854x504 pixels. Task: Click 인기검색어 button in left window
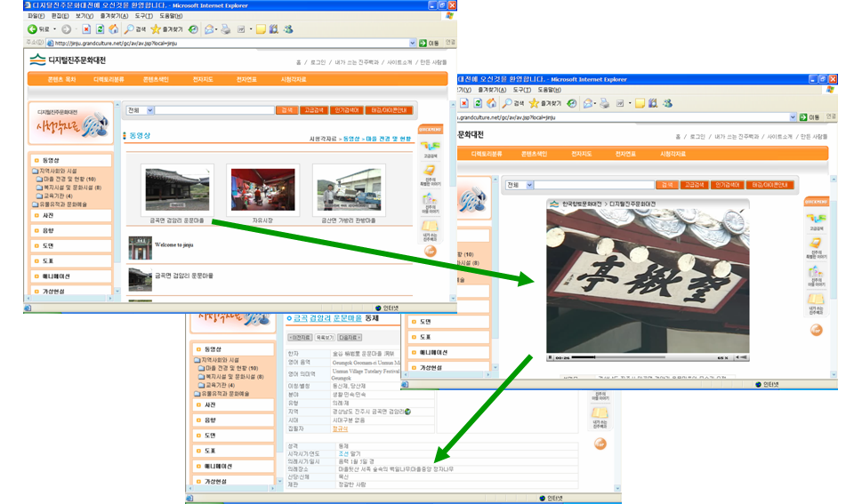pos(346,110)
